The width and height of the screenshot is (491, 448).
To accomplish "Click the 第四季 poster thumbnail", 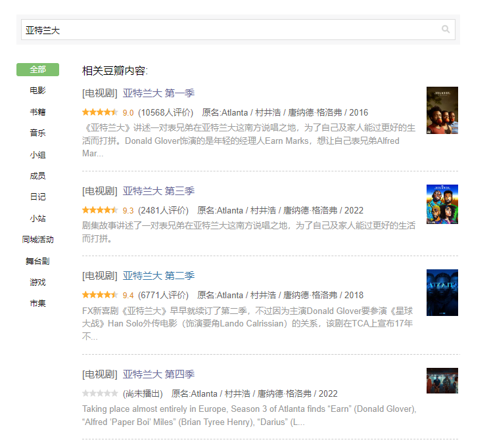I will point(442,381).
